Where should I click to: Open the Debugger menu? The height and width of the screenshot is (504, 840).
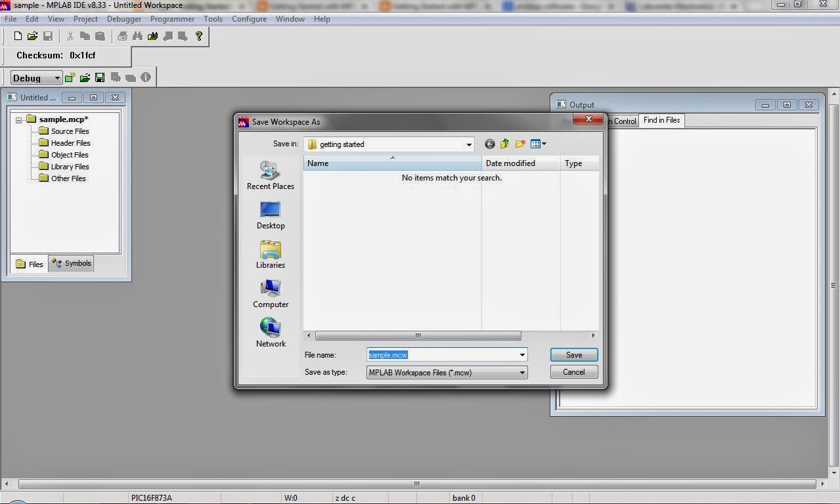coord(124,19)
